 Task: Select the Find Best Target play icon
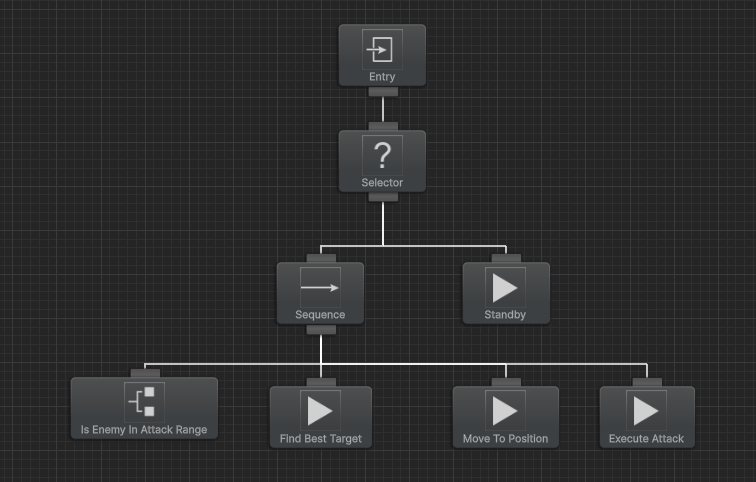(x=320, y=411)
